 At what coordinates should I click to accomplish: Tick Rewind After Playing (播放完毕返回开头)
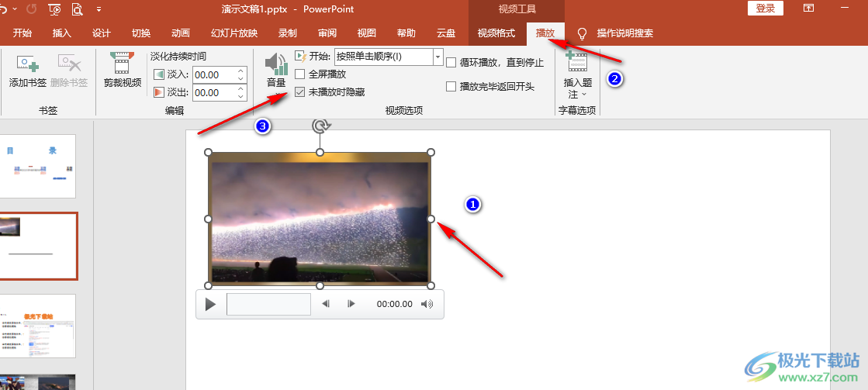[451, 86]
